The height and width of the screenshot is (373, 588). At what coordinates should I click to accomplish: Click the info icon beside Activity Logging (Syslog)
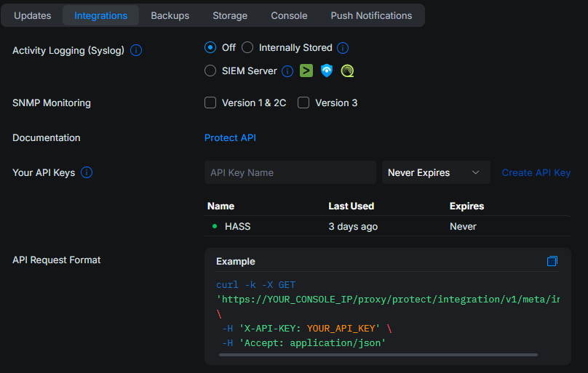coord(136,51)
